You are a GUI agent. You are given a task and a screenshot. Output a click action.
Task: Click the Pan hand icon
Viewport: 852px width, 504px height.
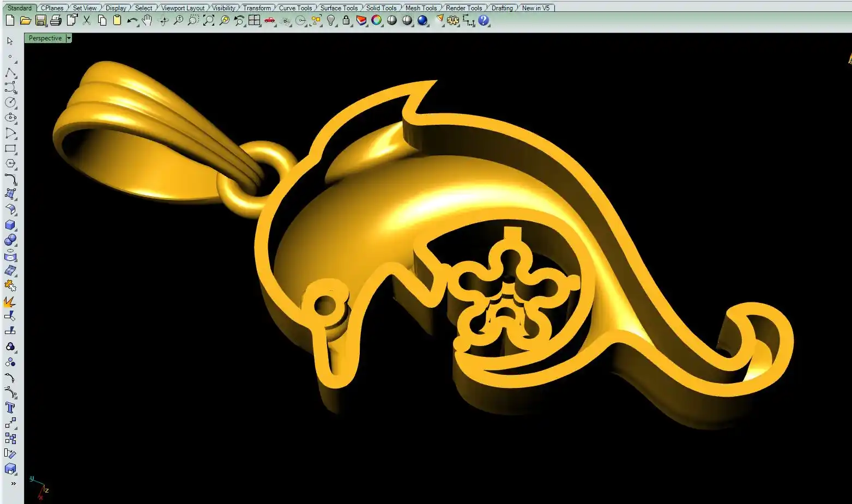(147, 21)
